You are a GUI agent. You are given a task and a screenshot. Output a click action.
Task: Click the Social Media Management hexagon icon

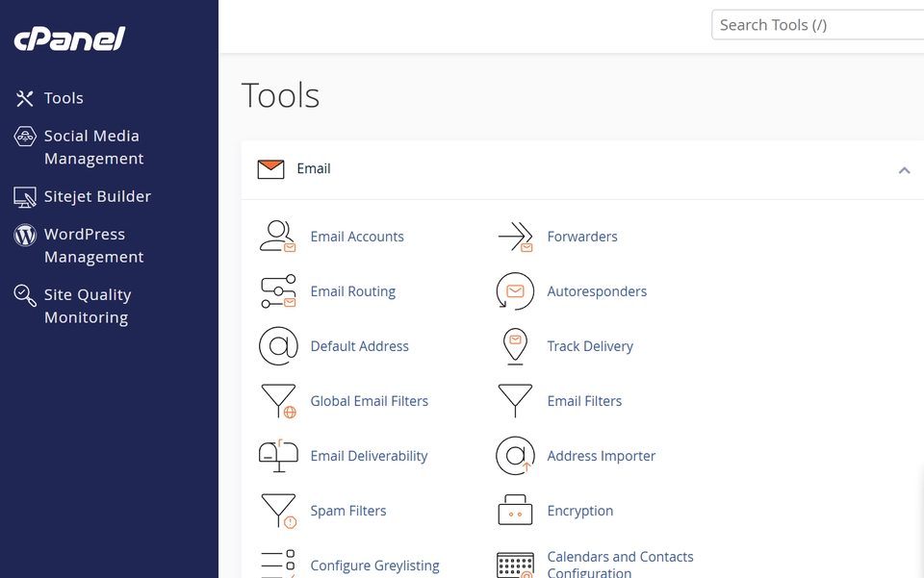point(25,137)
